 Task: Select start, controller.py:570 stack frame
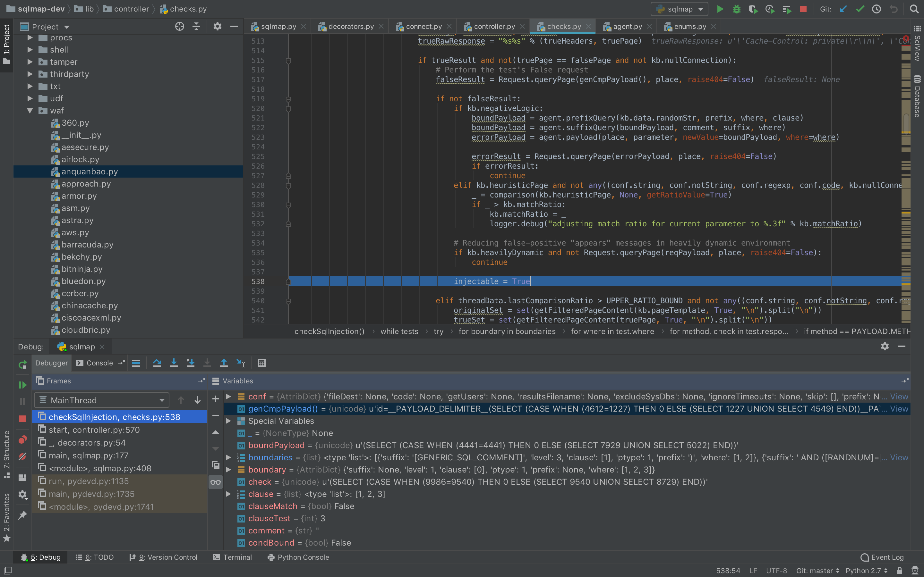click(94, 430)
